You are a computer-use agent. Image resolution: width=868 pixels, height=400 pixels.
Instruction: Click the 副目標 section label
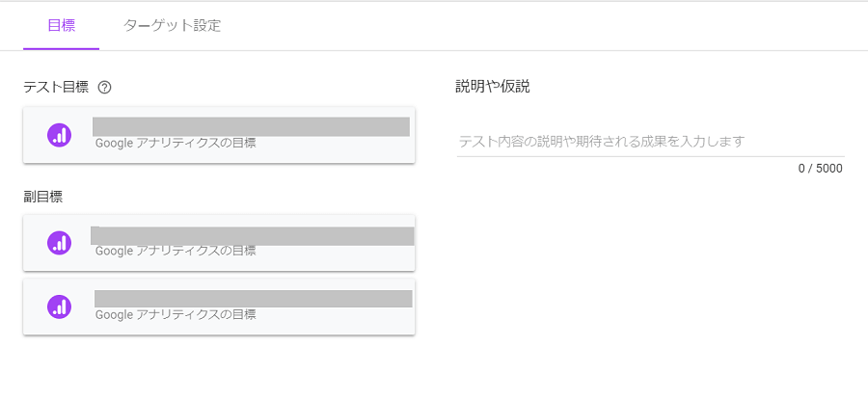42,198
